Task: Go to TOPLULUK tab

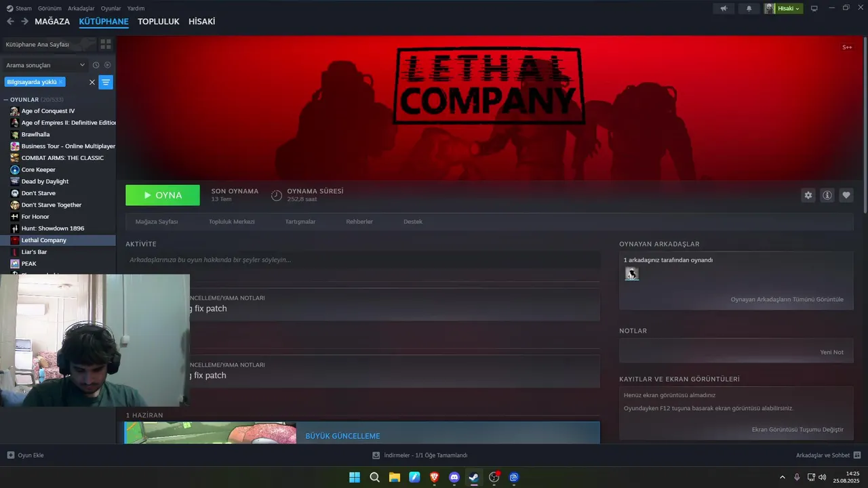Action: coord(158,22)
